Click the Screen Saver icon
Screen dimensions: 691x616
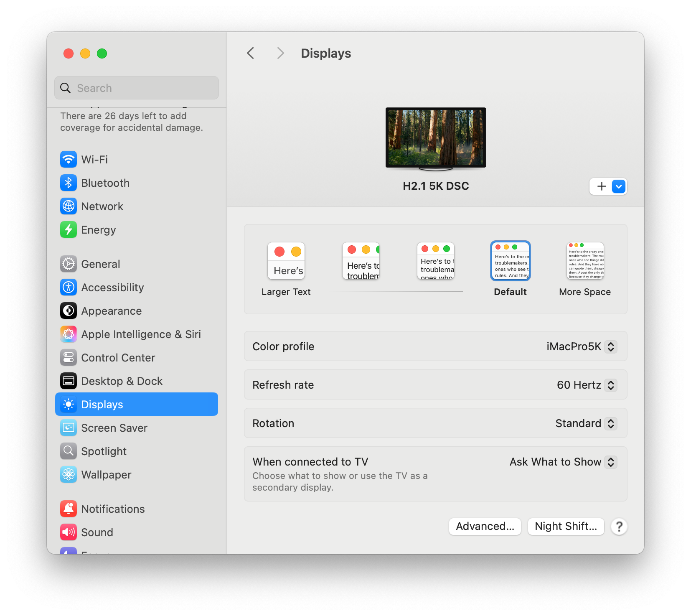69,428
